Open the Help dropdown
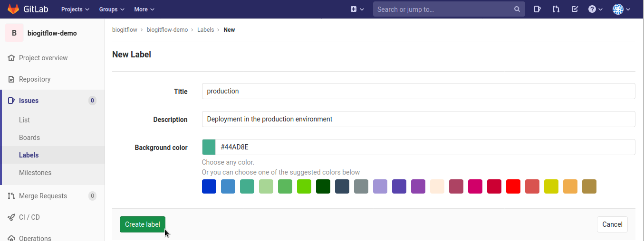The image size is (644, 241). pyautogui.click(x=595, y=9)
